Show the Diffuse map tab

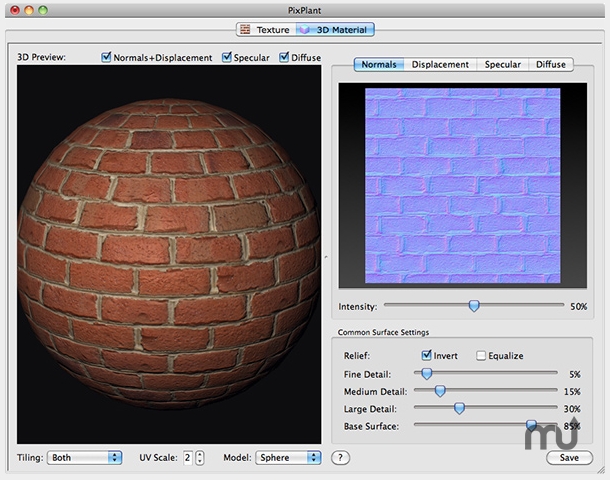click(550, 65)
